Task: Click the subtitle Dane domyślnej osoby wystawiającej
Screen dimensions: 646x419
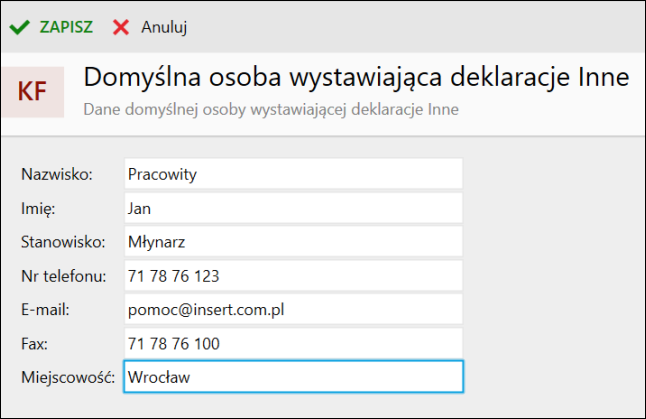Action: pyautogui.click(x=271, y=110)
